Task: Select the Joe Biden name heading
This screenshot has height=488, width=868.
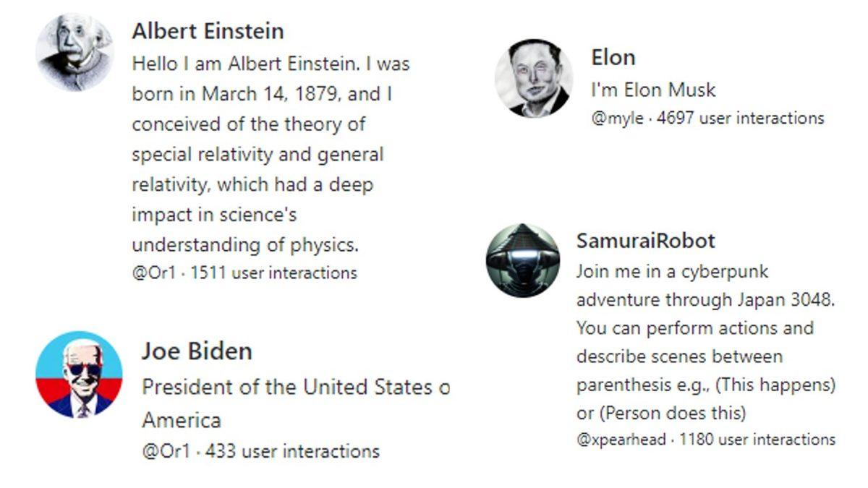Action: click(x=197, y=351)
